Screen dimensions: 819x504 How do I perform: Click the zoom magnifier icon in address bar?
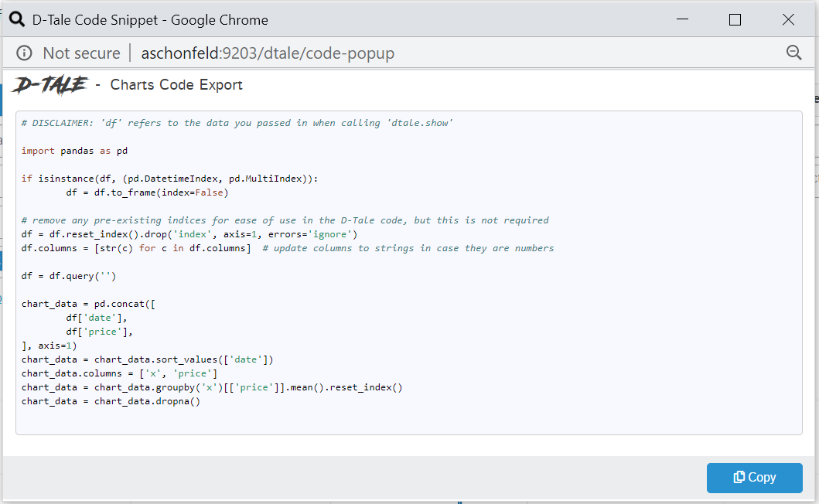click(x=794, y=53)
